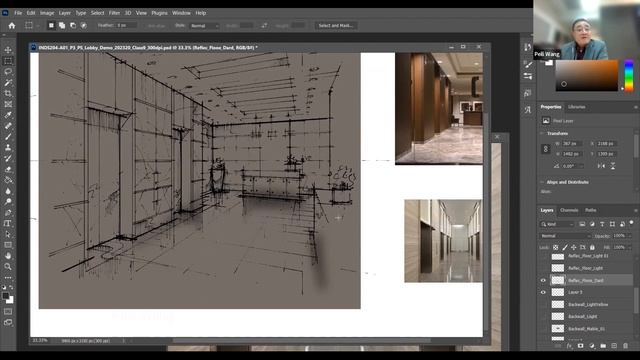
Task: Choose the Intersect with Selection icon
Action: coord(84,25)
